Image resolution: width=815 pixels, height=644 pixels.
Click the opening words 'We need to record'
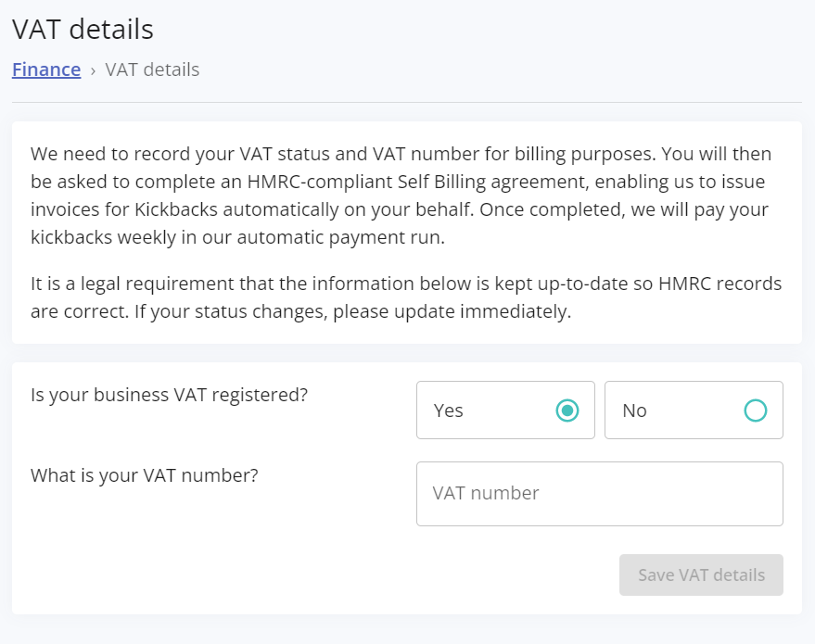click(96, 154)
